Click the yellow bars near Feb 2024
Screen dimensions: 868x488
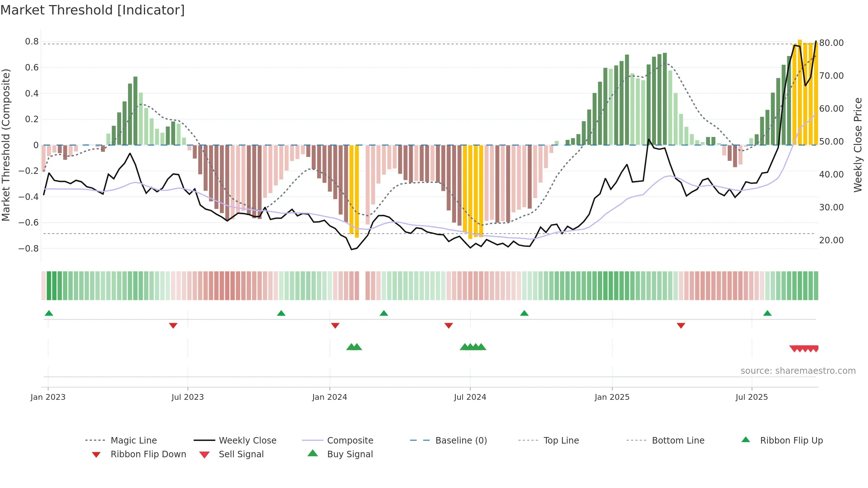click(x=354, y=191)
